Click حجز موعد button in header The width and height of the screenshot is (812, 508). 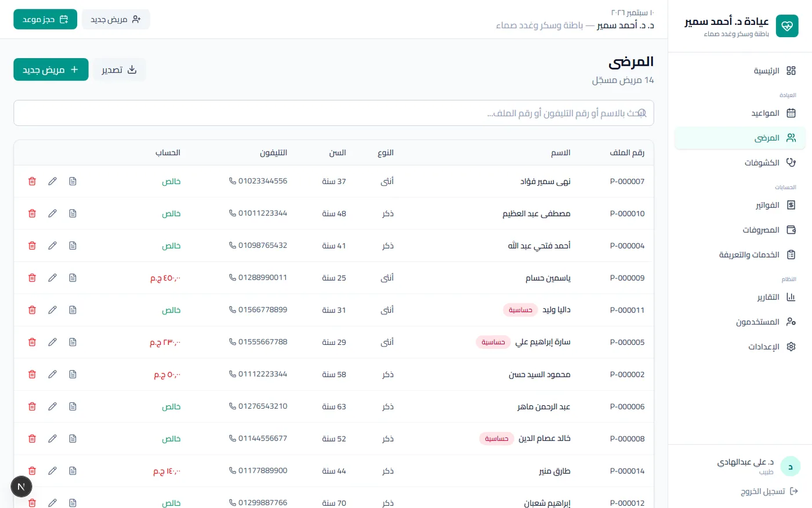pos(45,19)
